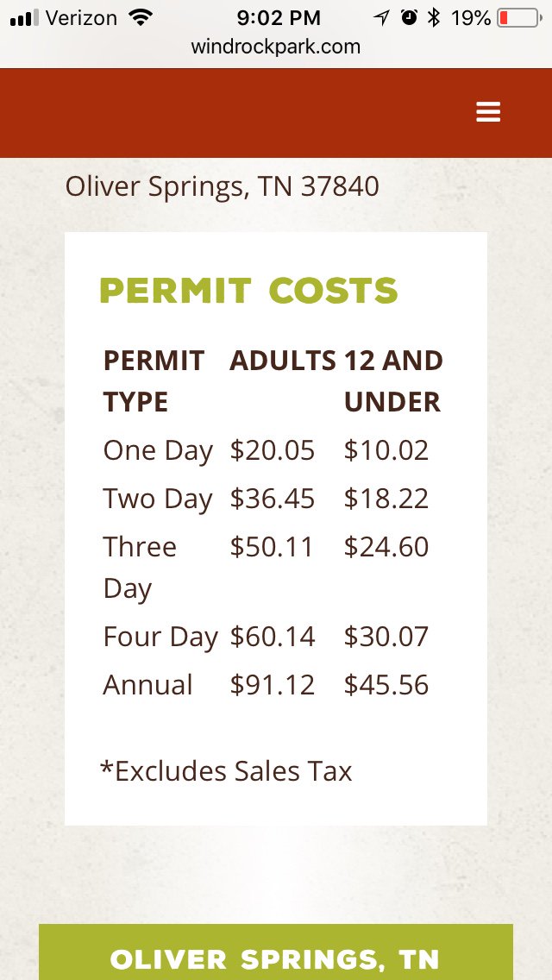Tap the Oliver Springs, TN 37840 address
The image size is (552, 980).
coord(223,186)
